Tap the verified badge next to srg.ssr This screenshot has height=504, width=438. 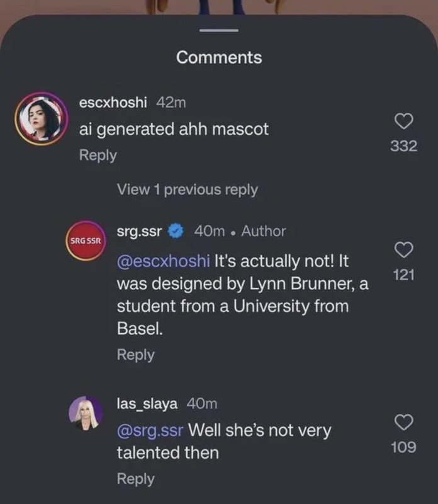(x=176, y=231)
